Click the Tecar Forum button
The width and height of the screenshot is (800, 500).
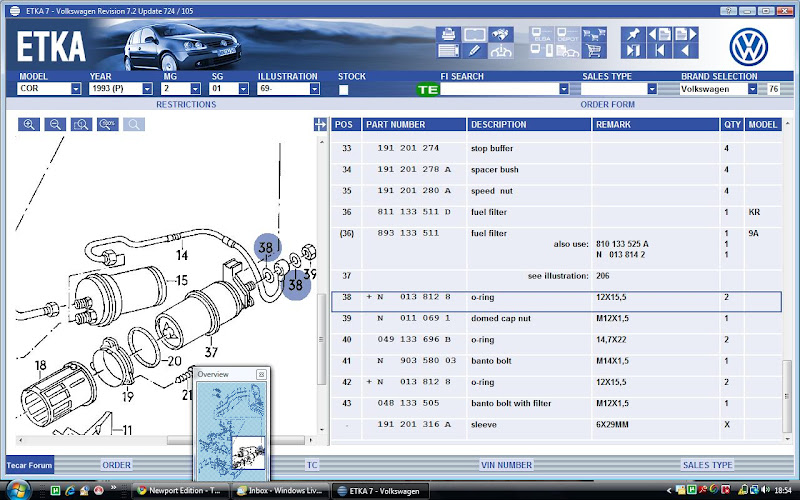(x=28, y=465)
